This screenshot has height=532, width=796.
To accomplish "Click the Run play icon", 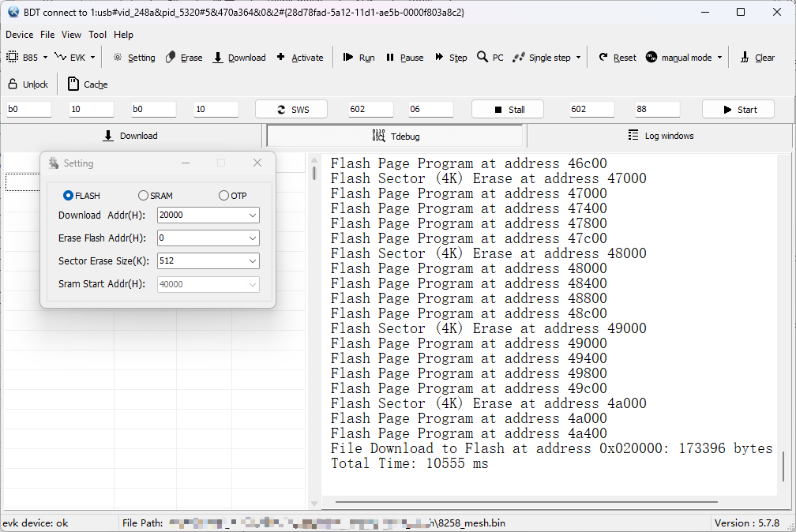I will (348, 58).
